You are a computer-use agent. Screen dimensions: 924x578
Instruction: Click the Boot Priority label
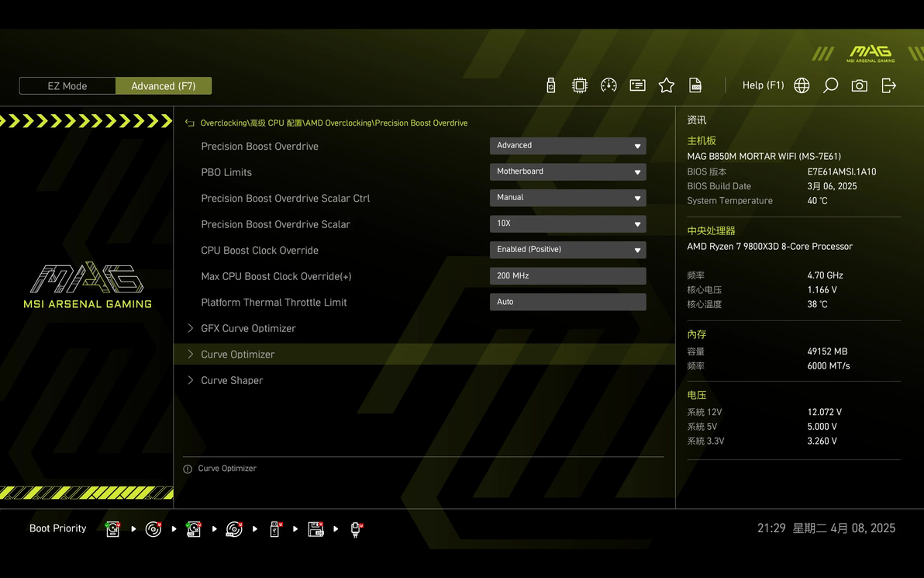point(57,528)
